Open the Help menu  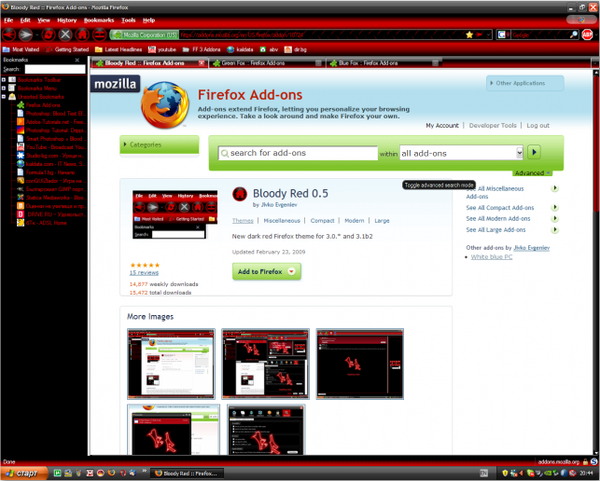149,20
